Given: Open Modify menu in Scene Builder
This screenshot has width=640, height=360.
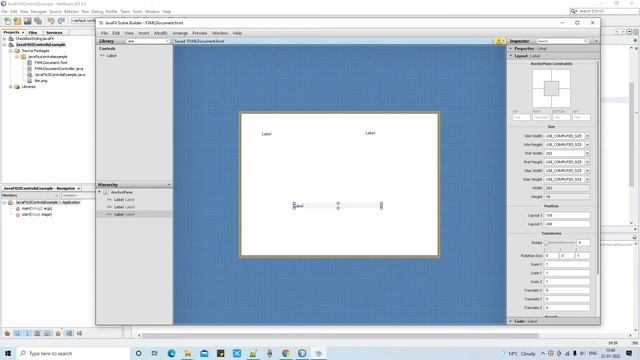Looking at the screenshot, I should click(x=161, y=33).
